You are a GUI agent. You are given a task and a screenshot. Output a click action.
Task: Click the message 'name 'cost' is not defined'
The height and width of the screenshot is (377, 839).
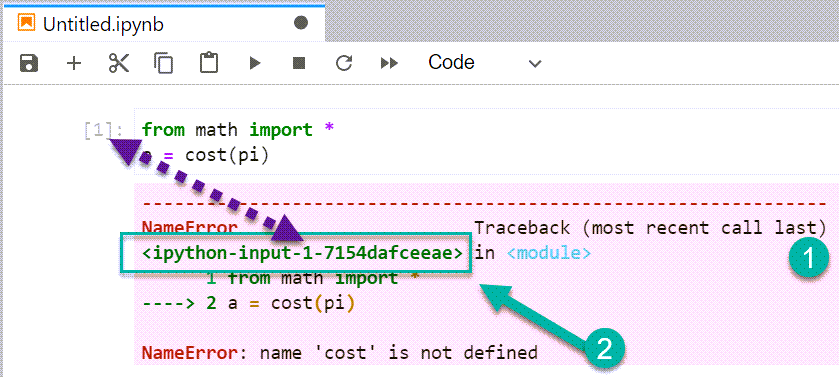pyautogui.click(x=399, y=353)
